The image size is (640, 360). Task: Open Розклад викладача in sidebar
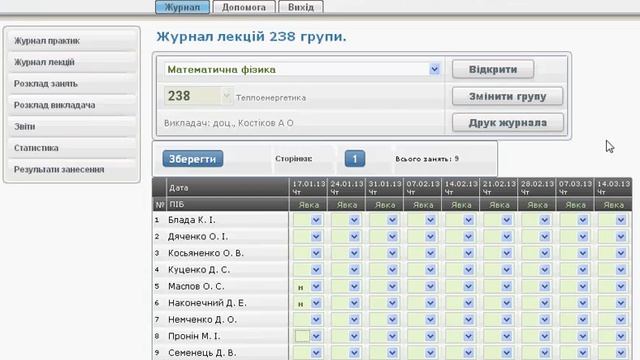pyautogui.click(x=72, y=105)
